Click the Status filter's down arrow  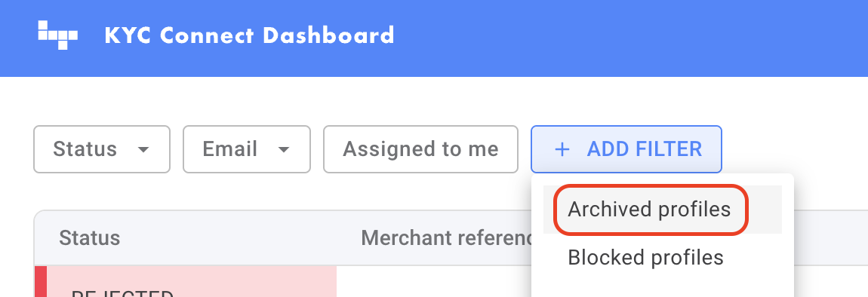(x=143, y=149)
